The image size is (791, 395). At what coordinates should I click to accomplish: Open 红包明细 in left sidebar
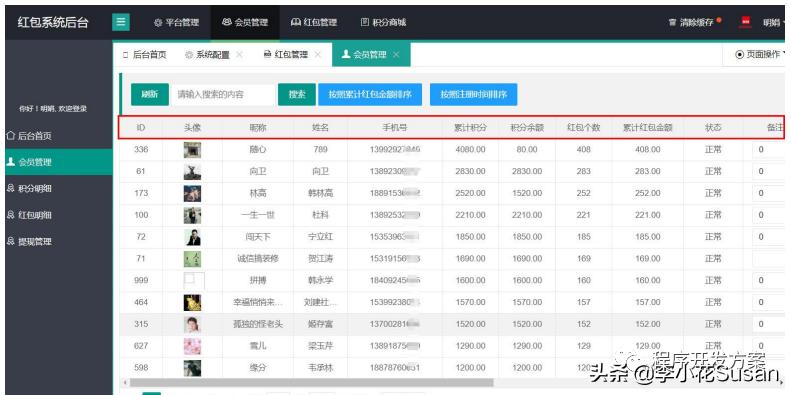click(x=59, y=215)
